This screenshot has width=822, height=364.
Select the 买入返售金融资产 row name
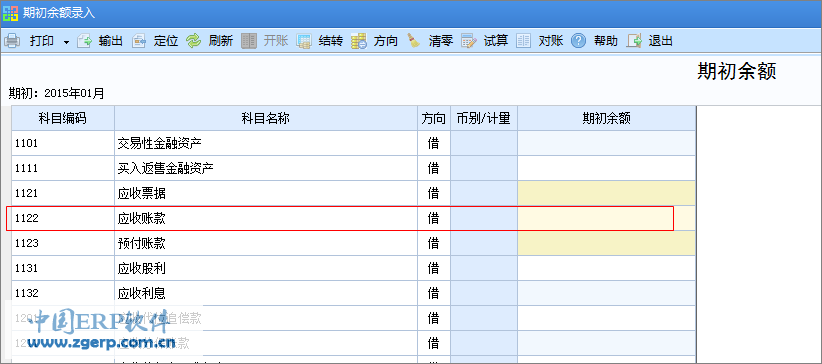coord(165,168)
